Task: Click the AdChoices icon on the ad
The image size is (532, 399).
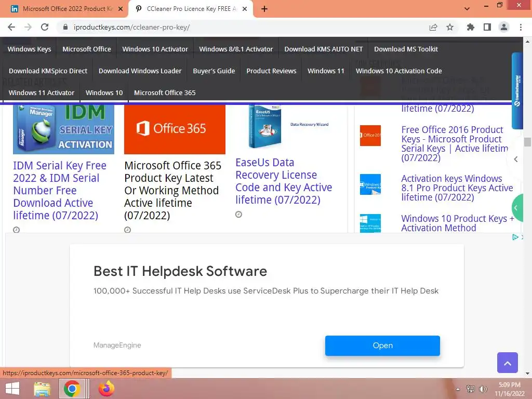Action: 515,237
